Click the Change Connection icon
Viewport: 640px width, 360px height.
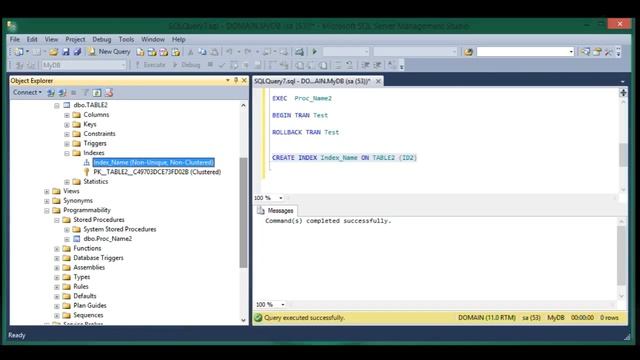click(30, 65)
